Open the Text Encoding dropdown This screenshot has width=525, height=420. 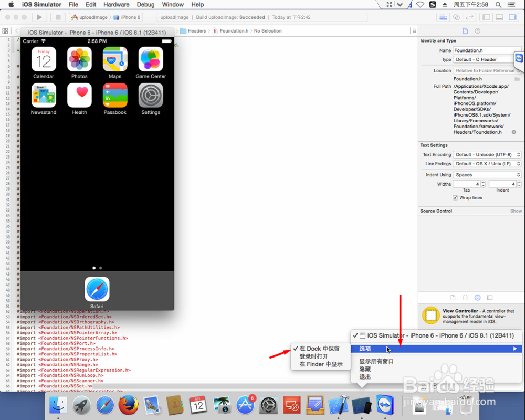487,154
